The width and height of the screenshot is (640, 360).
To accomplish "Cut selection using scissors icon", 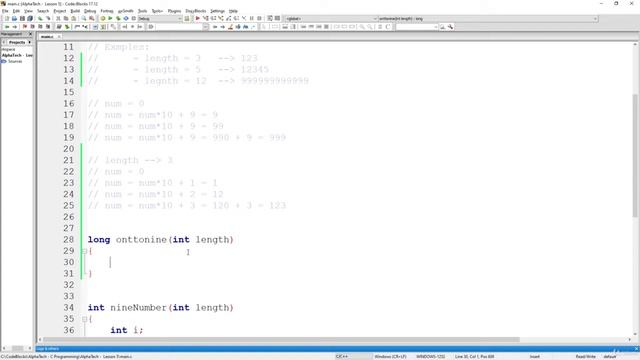I will pos(58,18).
